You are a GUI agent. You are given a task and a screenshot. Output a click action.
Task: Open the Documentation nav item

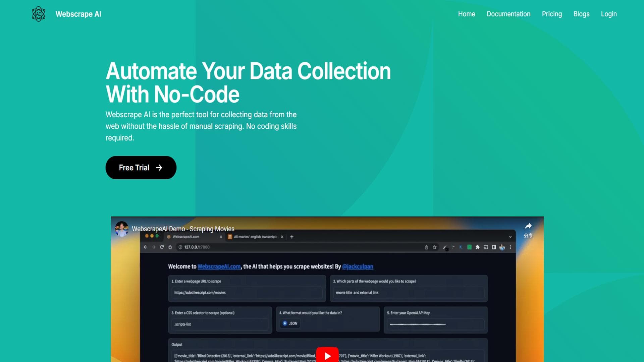click(x=508, y=14)
